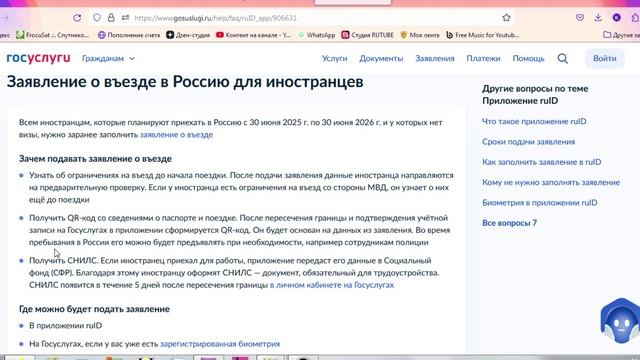Open site security info via padlock icon
Image resolution: width=640 pixels, height=360 pixels.
(111, 18)
